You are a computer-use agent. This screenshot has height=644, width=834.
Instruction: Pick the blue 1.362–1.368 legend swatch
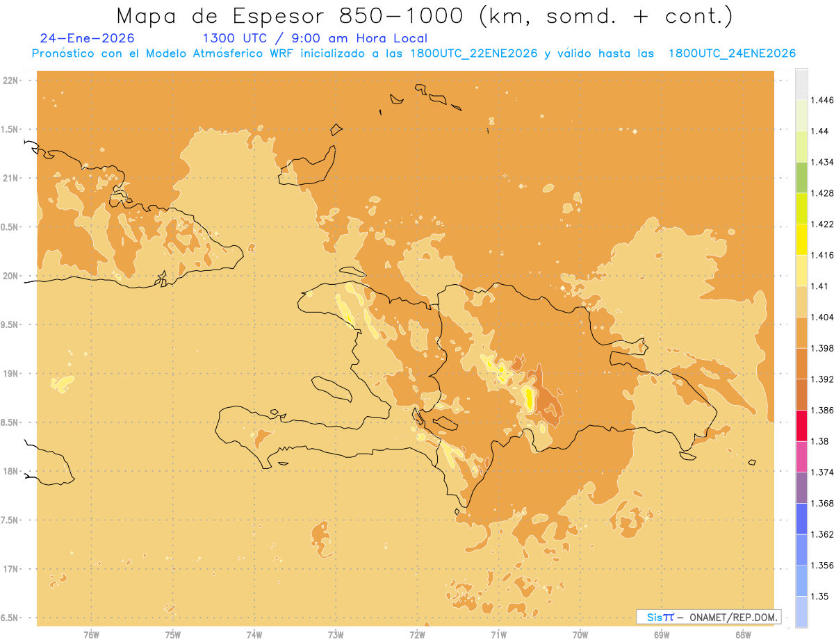tap(801, 519)
